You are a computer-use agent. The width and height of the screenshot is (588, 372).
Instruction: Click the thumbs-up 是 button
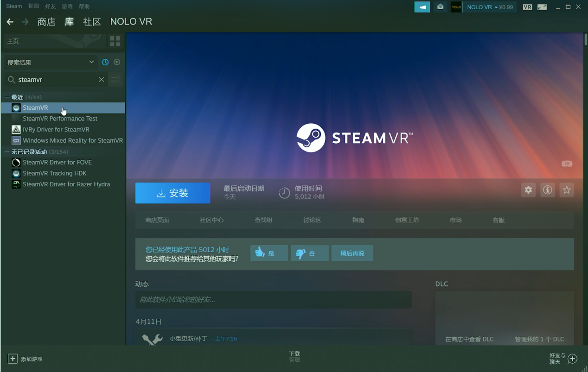coord(269,253)
